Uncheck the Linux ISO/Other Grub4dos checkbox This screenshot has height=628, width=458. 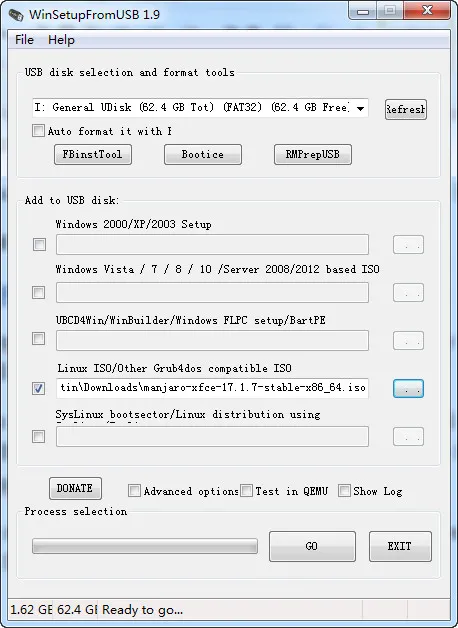(38, 388)
